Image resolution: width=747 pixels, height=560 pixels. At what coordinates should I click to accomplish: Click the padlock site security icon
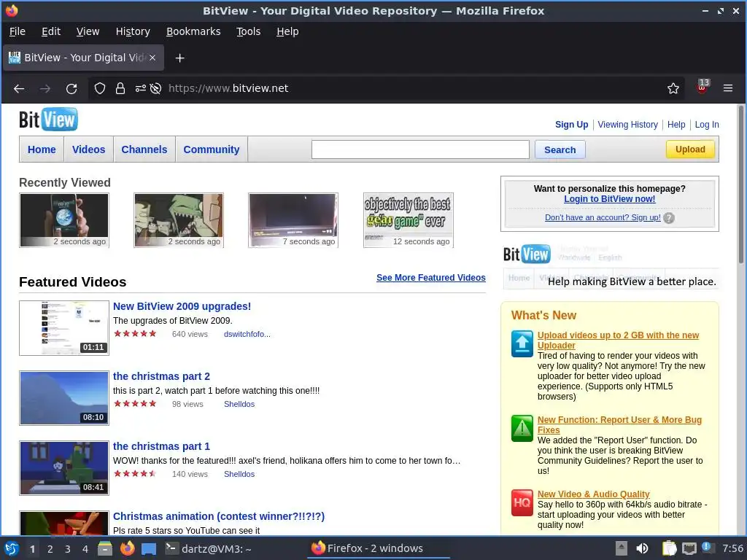pyautogui.click(x=120, y=88)
